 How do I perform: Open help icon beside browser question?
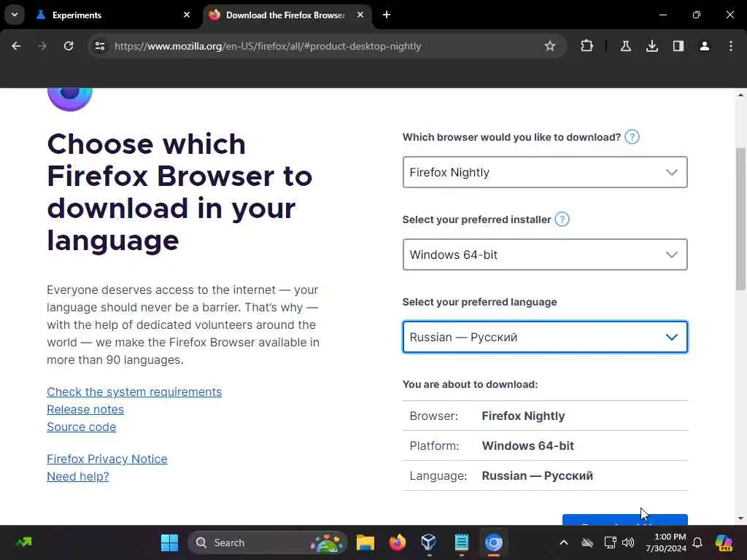coord(632,137)
